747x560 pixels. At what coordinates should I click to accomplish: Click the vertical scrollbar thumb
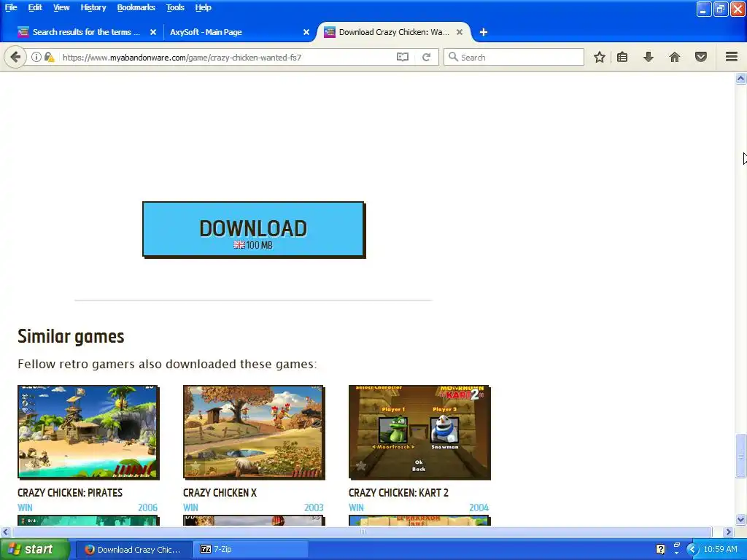pos(740,456)
